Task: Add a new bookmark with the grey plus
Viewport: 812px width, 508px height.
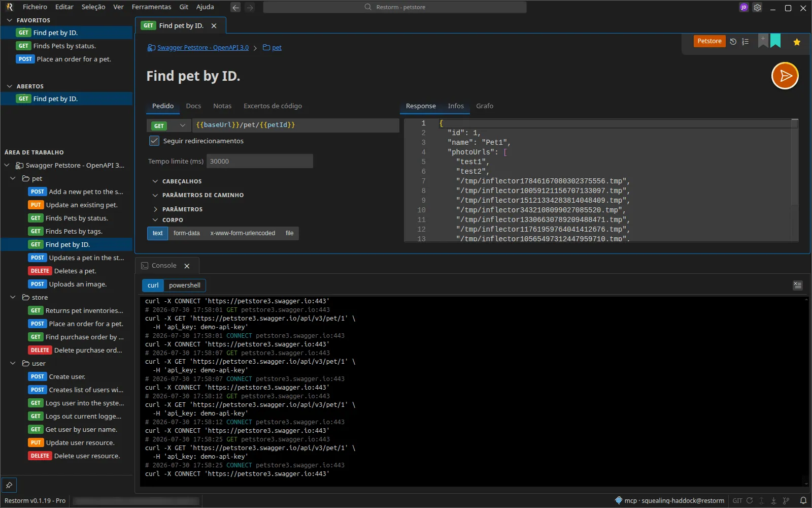Action: (x=763, y=41)
